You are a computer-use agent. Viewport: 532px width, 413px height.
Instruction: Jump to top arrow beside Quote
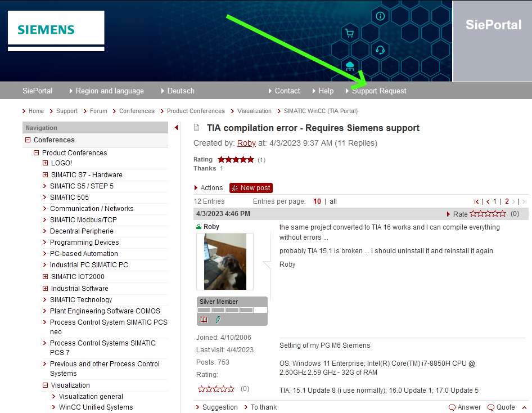click(x=524, y=407)
